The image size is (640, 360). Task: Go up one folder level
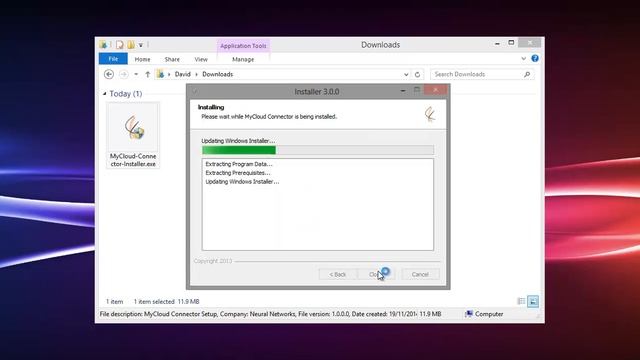[x=147, y=74]
